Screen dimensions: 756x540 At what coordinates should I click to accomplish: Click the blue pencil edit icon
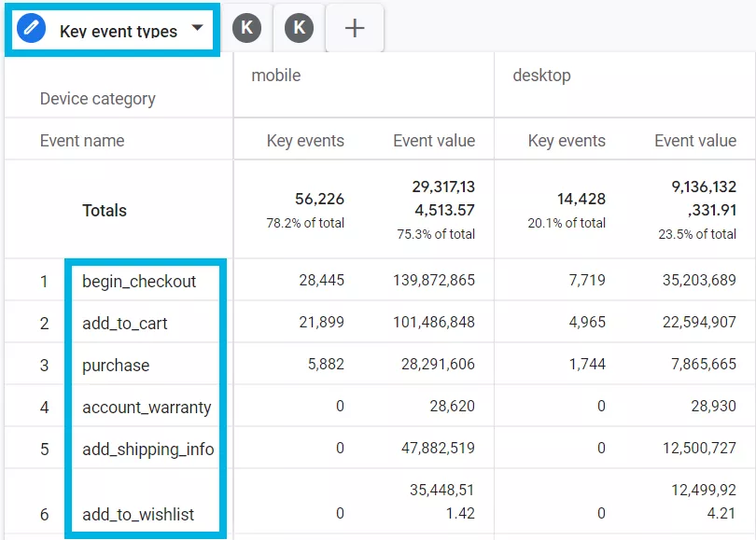31,28
